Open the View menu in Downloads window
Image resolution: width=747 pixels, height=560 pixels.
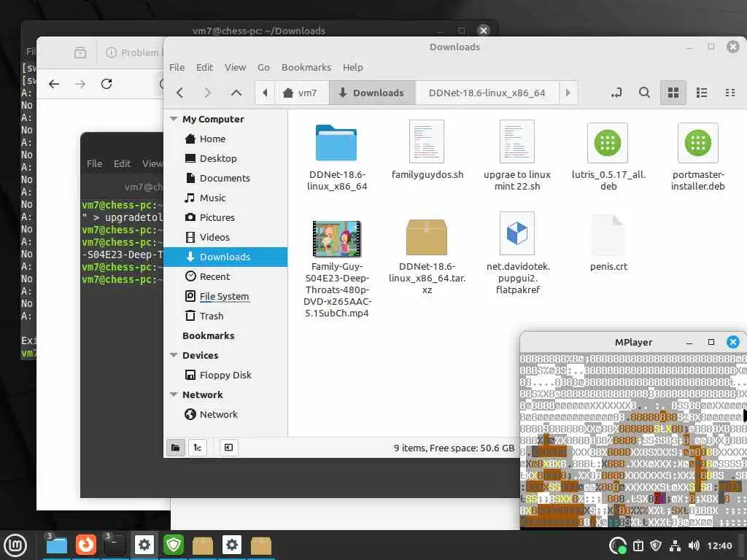coord(235,68)
